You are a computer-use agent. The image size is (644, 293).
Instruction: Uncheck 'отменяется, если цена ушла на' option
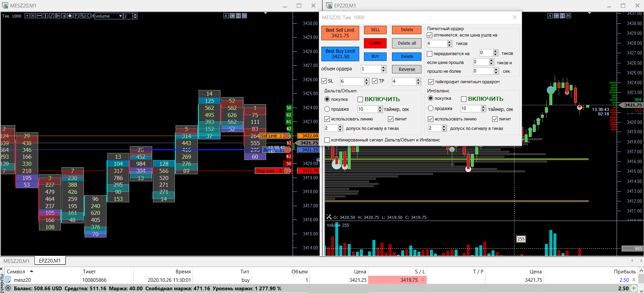pos(430,35)
